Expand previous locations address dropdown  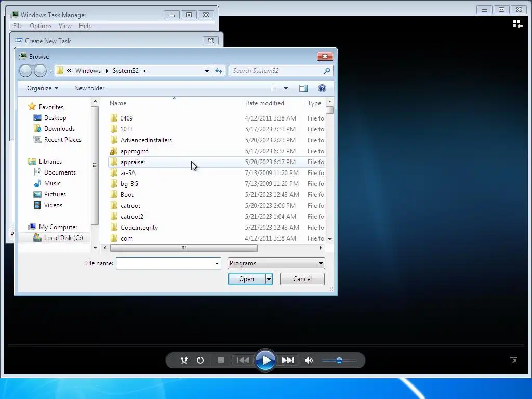[207, 71]
